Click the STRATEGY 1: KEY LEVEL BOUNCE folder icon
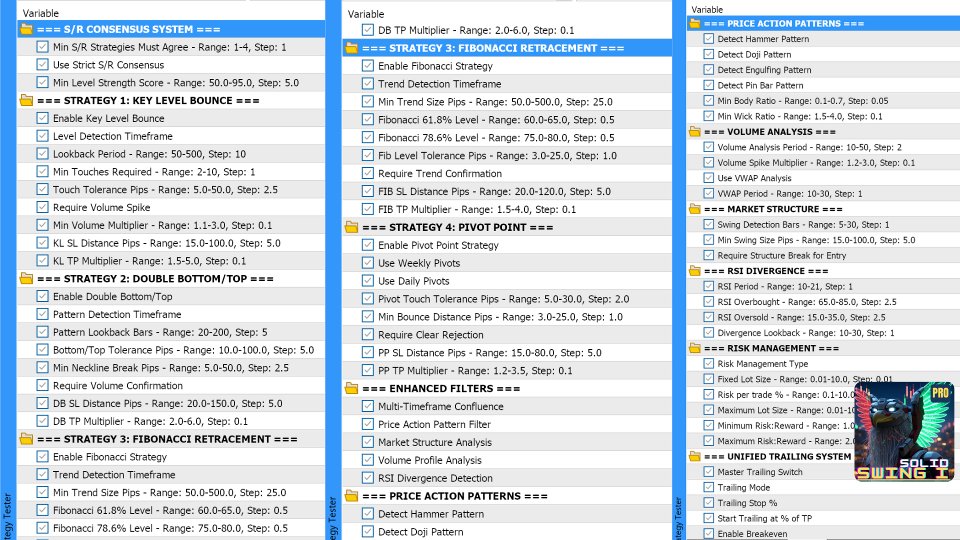The height and width of the screenshot is (540, 960). coord(26,100)
